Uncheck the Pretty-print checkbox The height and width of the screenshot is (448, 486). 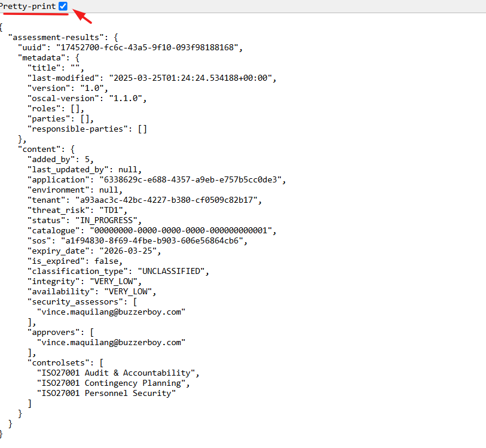click(x=63, y=6)
